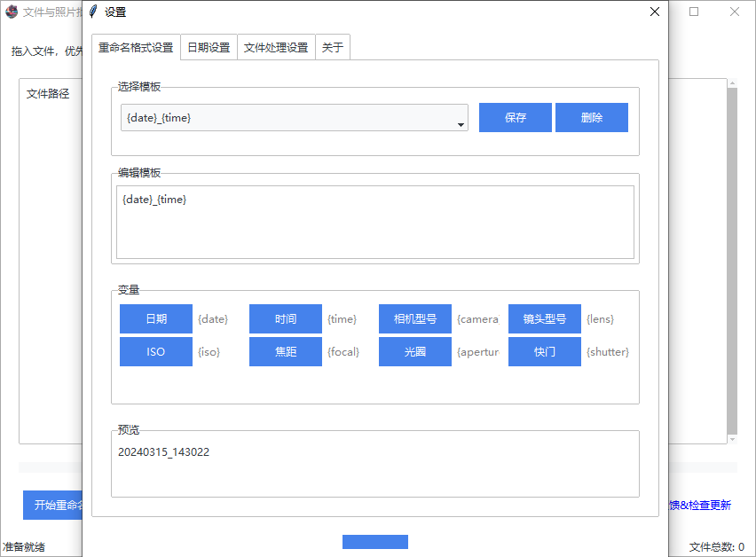Insert the 焦距 focal length variable
Viewport: 756px width, 557px height.
(285, 351)
